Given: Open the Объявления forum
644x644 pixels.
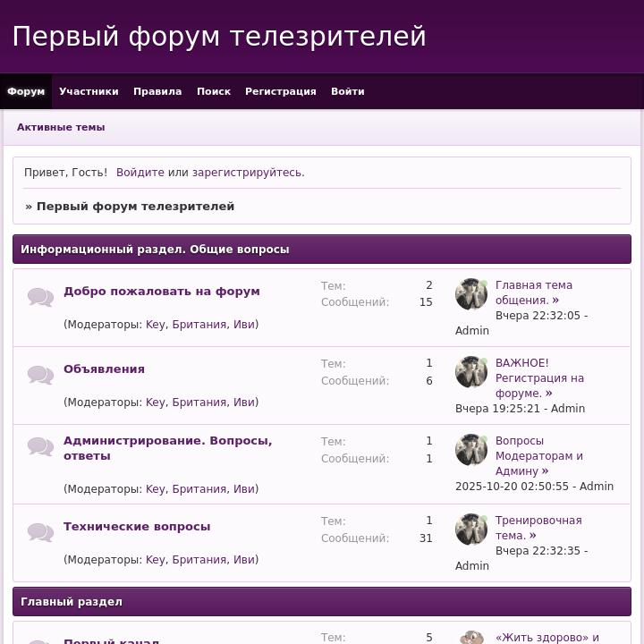Looking at the screenshot, I should tap(104, 369).
